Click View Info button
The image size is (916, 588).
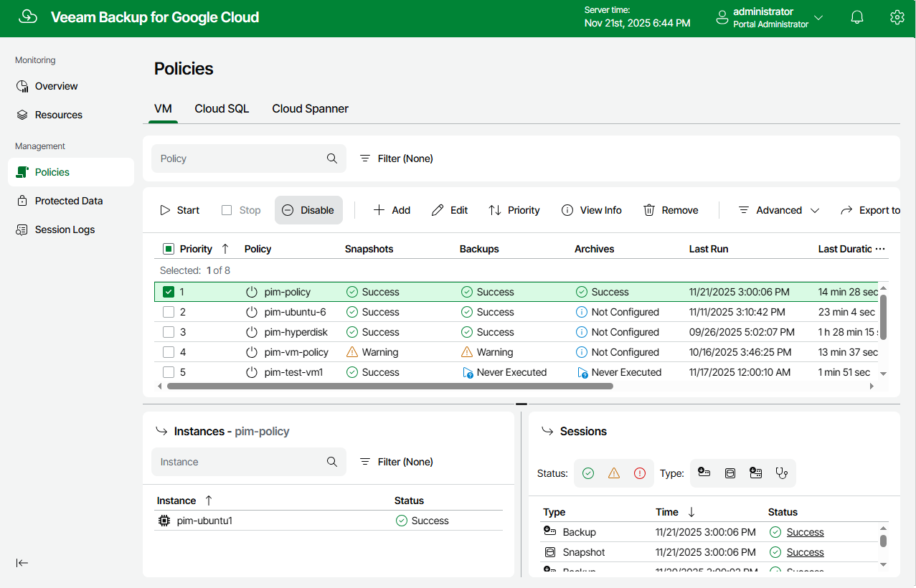coord(592,210)
